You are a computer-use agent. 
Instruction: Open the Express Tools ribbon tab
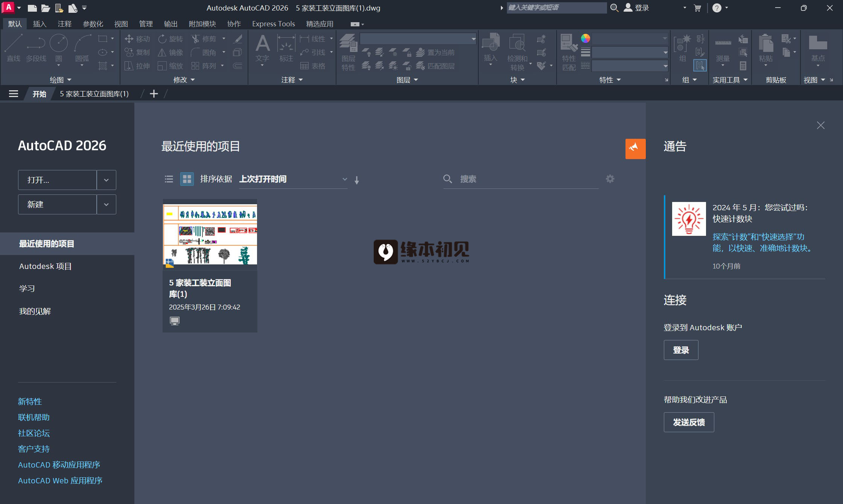click(273, 24)
